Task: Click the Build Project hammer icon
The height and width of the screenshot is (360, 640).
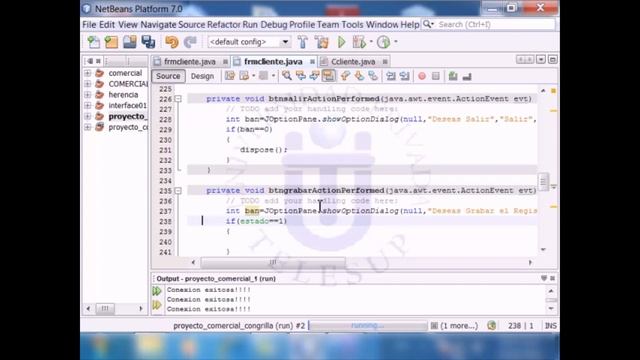Action: [302, 42]
